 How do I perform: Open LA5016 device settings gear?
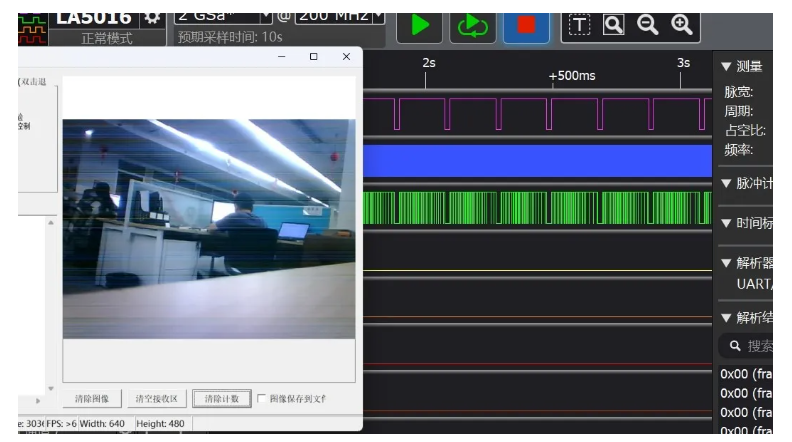[x=152, y=18]
